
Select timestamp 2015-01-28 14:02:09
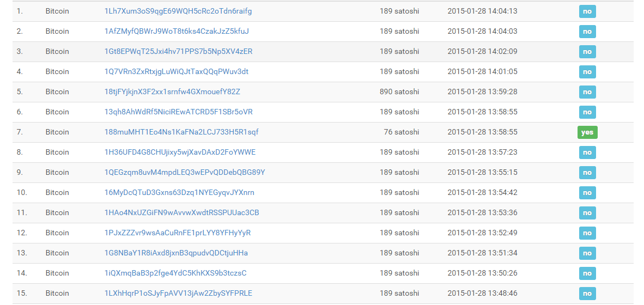[x=482, y=51]
